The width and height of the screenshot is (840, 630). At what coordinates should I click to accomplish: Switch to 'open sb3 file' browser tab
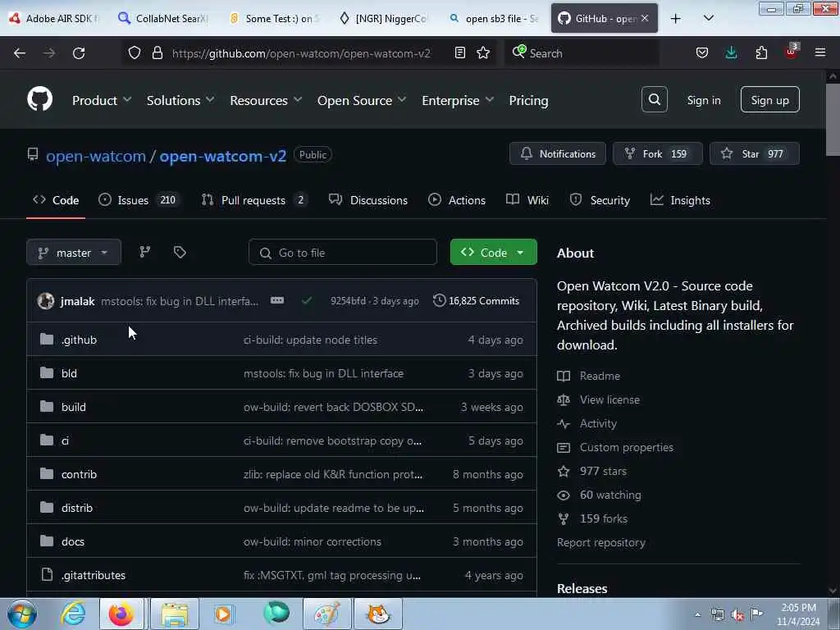tap(493, 18)
